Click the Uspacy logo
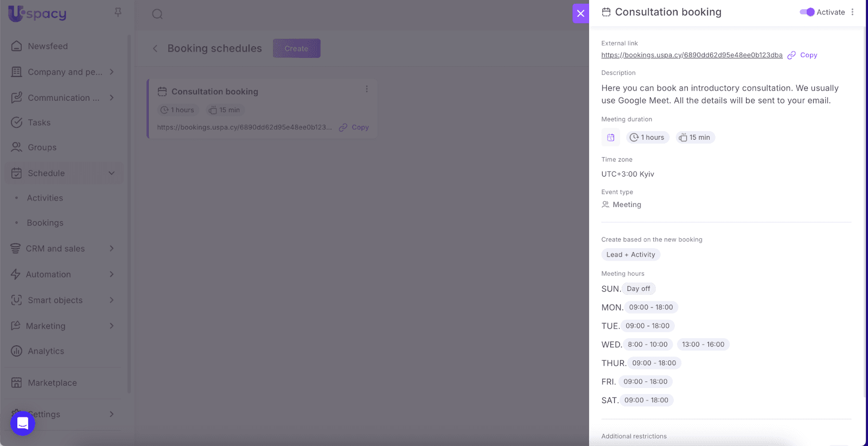The width and height of the screenshot is (868, 446). point(37,14)
